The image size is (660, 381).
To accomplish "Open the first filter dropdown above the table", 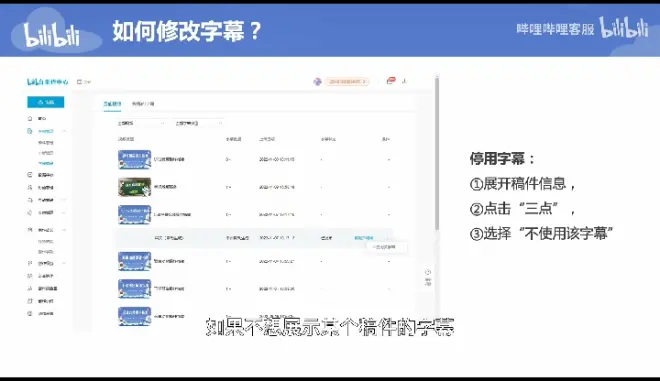I will click(x=141, y=123).
